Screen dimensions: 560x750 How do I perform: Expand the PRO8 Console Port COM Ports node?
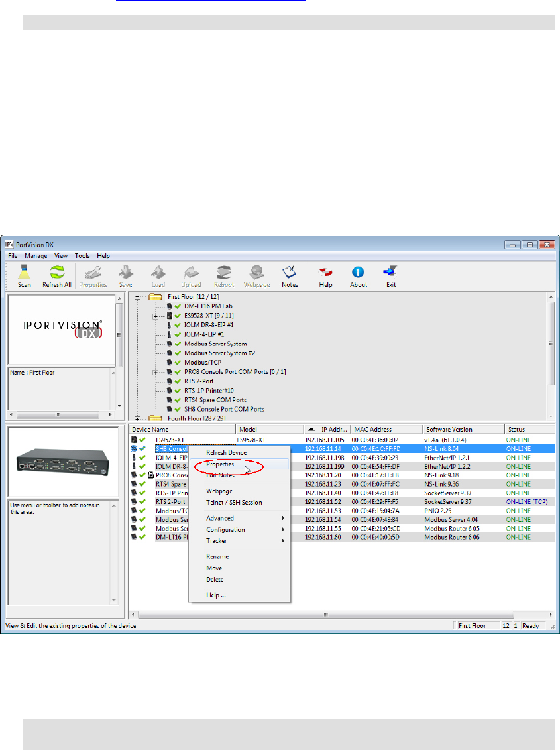(x=156, y=372)
